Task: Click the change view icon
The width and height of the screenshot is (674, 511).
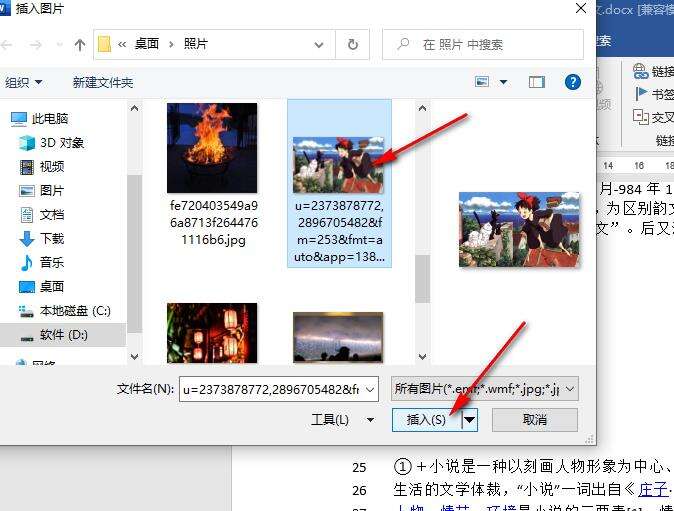Action: [482, 81]
